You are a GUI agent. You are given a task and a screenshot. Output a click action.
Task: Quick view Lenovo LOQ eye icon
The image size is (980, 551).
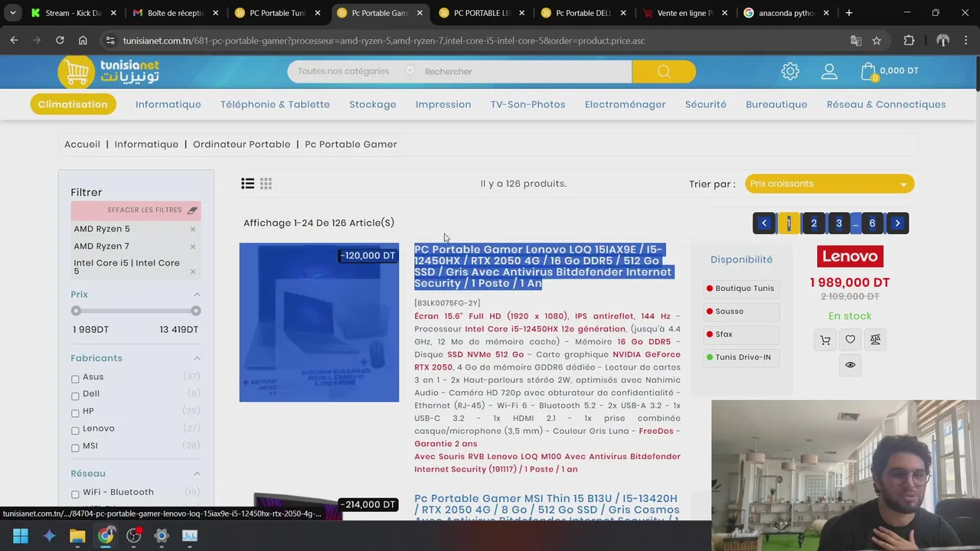point(850,365)
